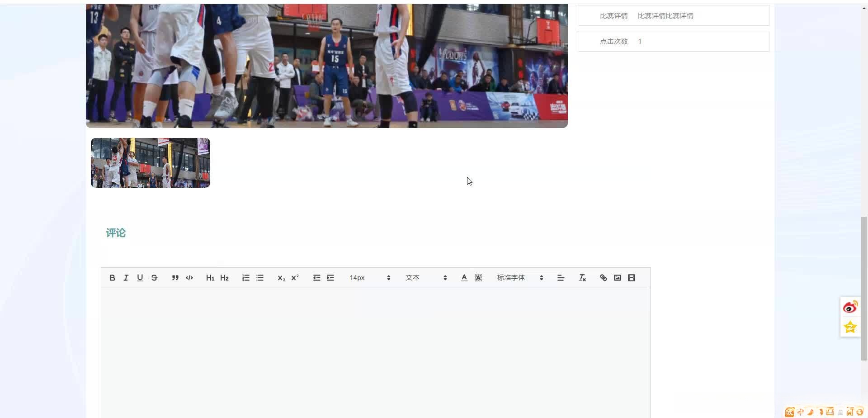Image resolution: width=868 pixels, height=418 pixels.
Task: Increase the paragraph indent
Action: pyautogui.click(x=330, y=278)
